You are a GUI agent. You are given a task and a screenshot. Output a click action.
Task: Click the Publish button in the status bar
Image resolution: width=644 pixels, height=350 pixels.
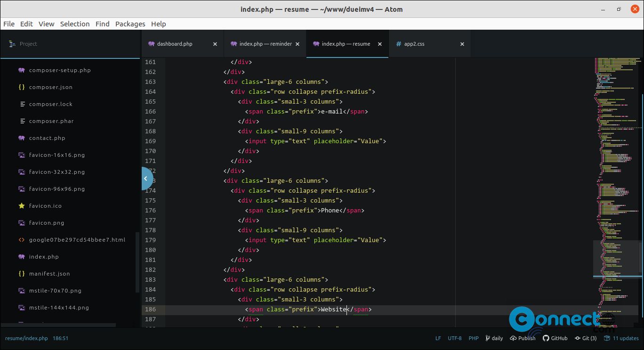coord(523,338)
